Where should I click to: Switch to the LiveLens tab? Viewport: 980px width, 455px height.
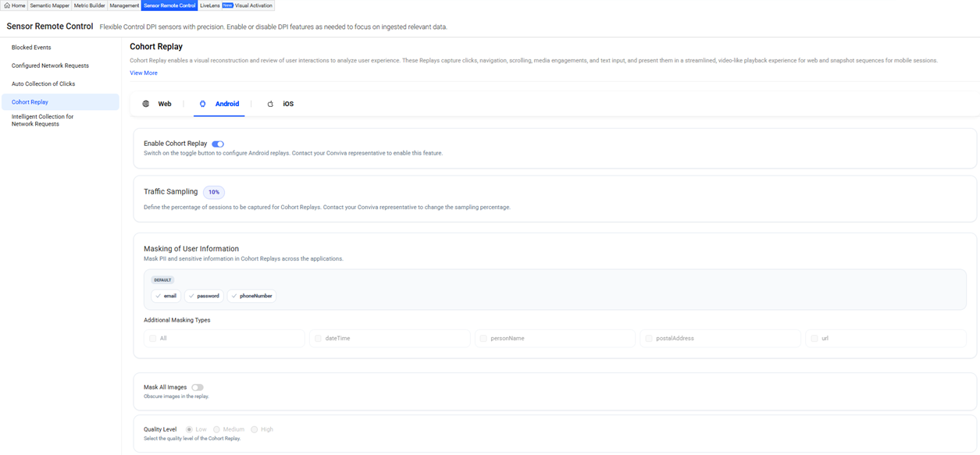(209, 5)
